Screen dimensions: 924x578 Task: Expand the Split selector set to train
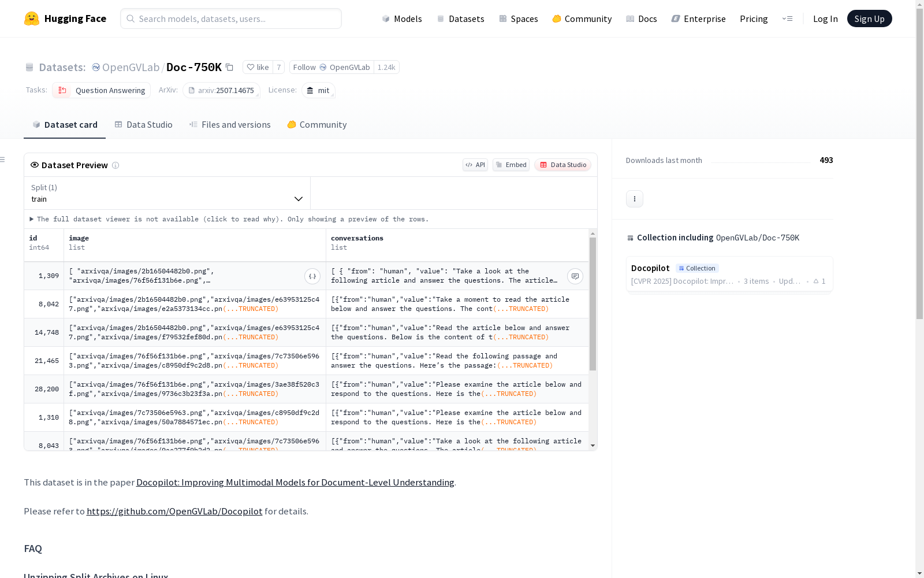point(167,193)
